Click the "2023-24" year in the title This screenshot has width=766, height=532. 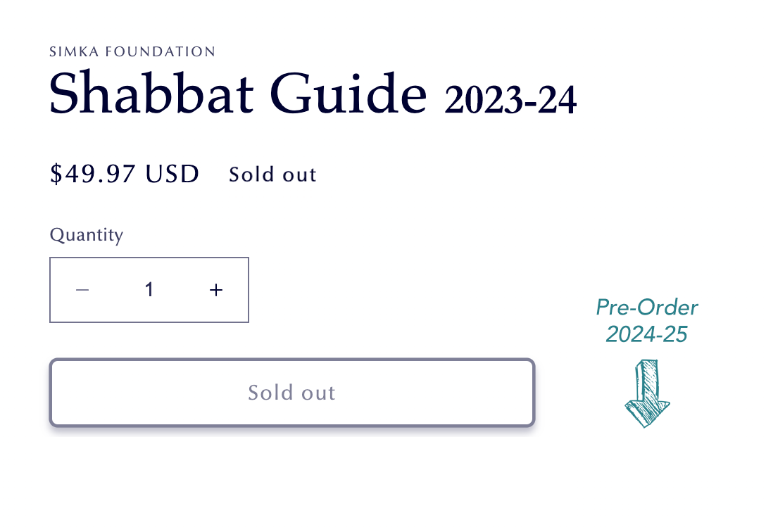tap(510, 100)
